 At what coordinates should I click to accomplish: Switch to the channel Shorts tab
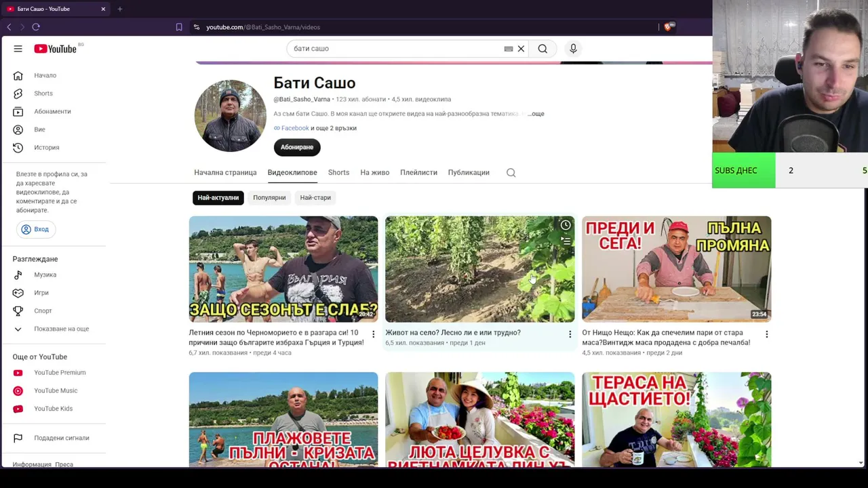[x=338, y=173]
